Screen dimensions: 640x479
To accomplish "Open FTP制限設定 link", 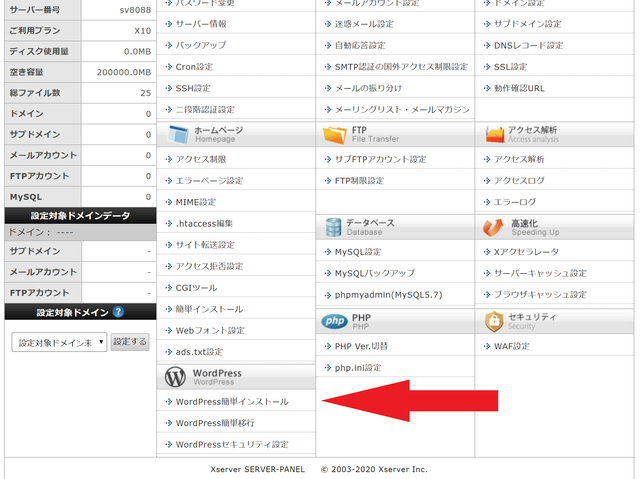I will coord(359,181).
